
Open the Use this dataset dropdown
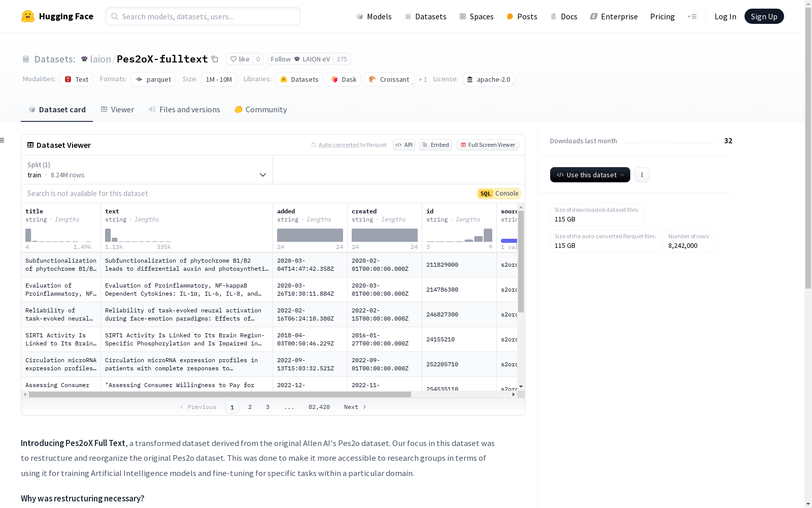point(590,175)
